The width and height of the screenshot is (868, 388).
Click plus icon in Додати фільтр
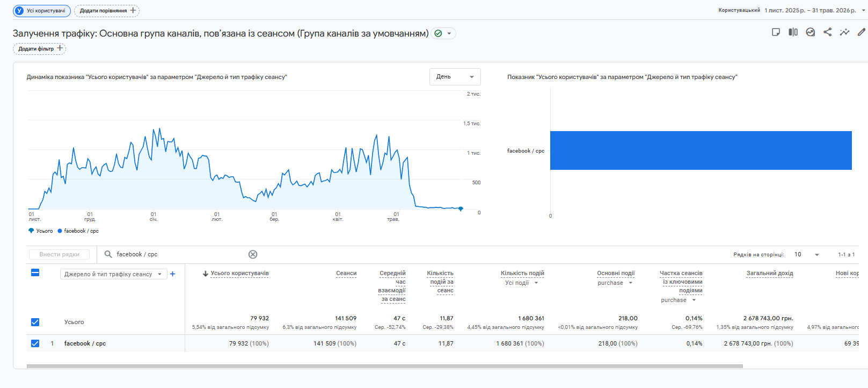60,48
